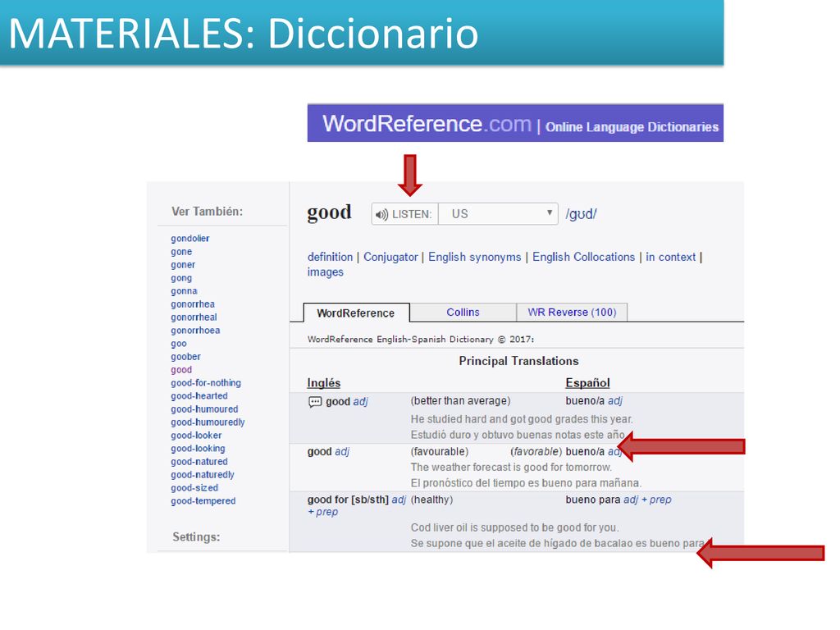Image resolution: width=840 pixels, height=630 pixels.
Task: Click adj after good (better than average)
Action: [361, 402]
